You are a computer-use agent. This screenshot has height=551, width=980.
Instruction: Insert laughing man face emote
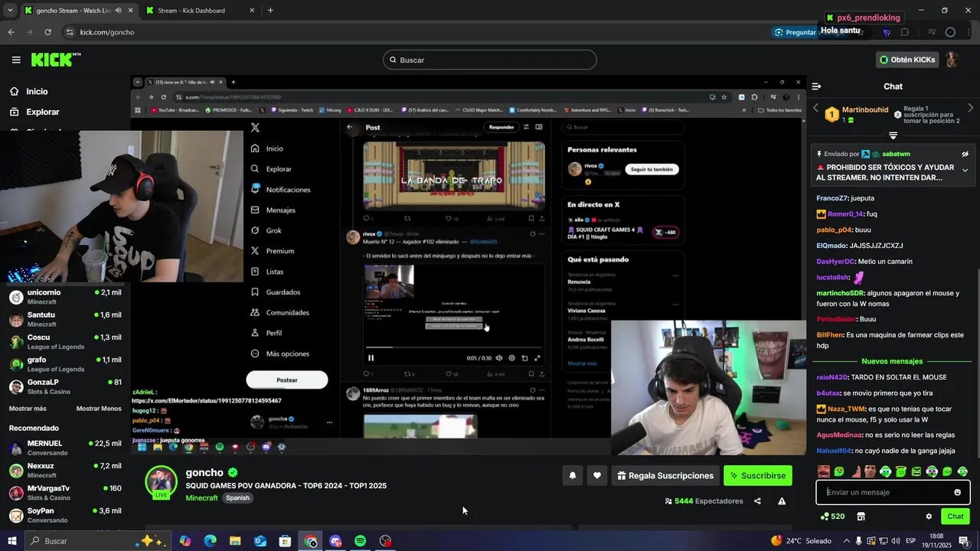[824, 471]
